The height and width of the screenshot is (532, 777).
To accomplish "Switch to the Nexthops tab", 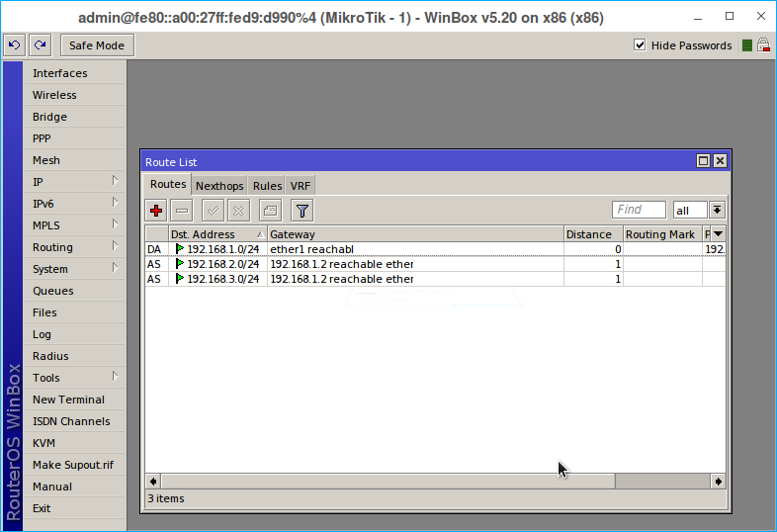I will pos(219,186).
